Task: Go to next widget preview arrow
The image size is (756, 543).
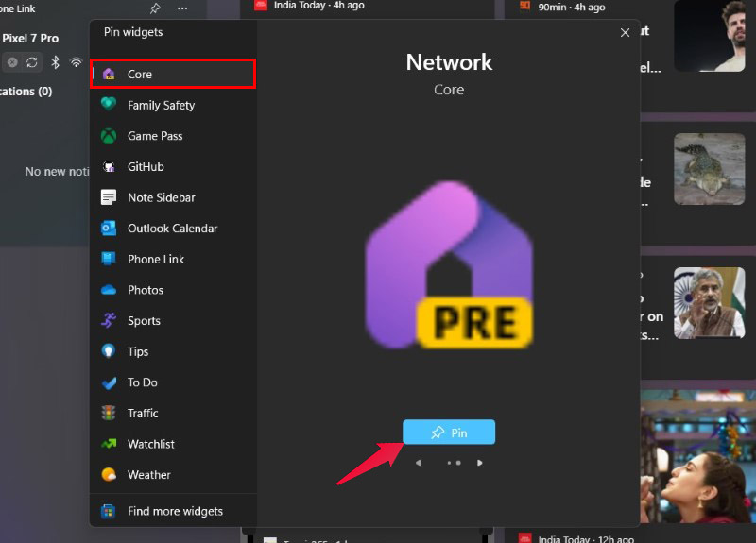Action: [x=480, y=463]
